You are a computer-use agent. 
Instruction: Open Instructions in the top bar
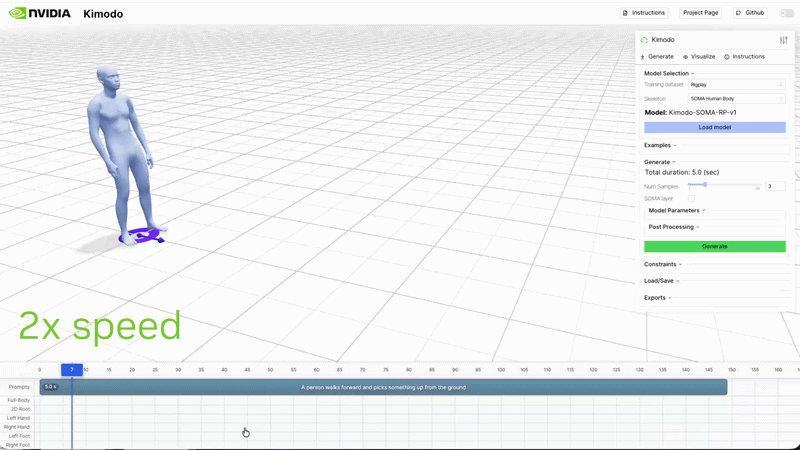click(644, 13)
